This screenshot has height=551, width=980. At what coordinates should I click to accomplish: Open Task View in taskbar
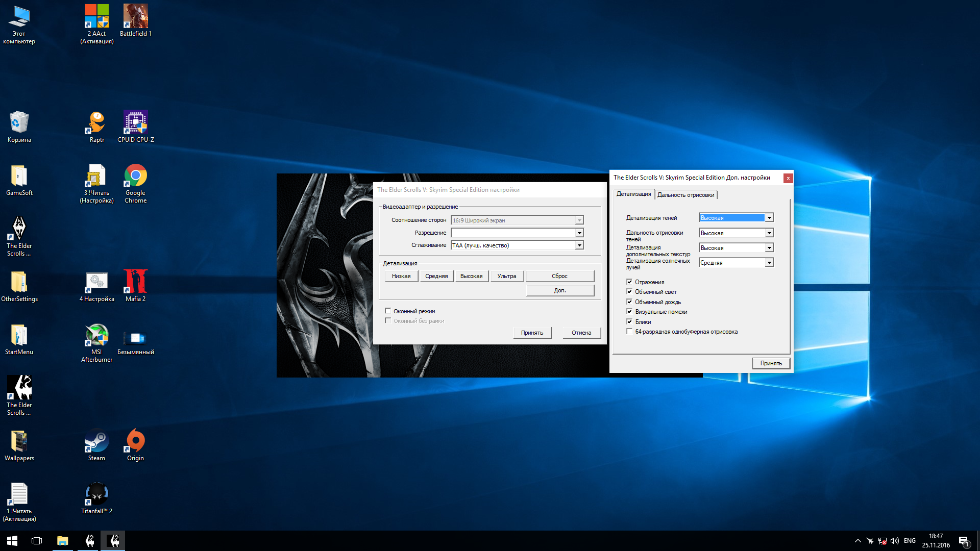[x=37, y=541]
